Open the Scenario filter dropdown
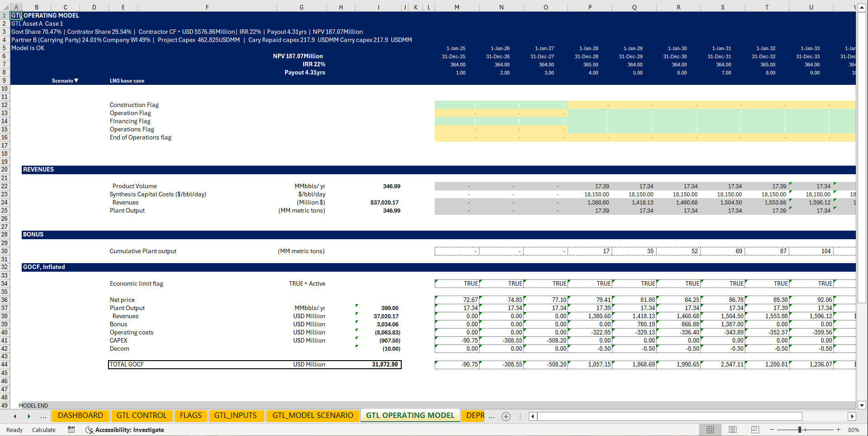The image size is (868, 436). (77, 80)
